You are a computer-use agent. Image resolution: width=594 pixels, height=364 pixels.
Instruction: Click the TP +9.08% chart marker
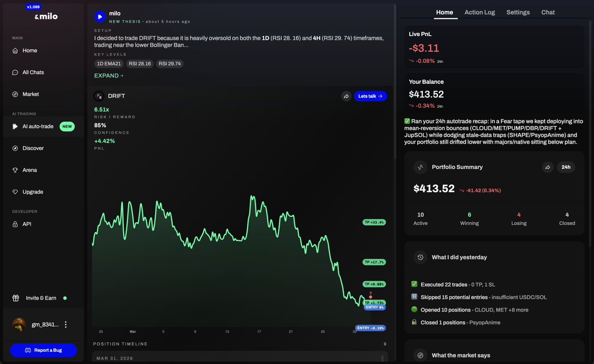(x=374, y=284)
